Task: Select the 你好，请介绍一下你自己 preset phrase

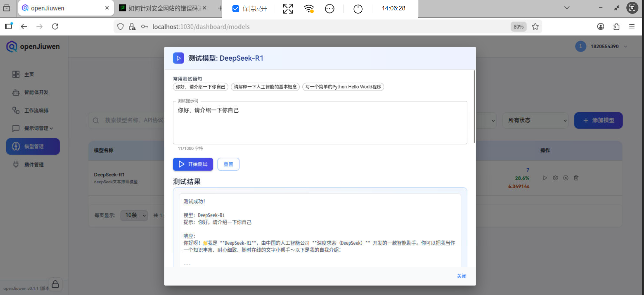Action: (x=201, y=87)
